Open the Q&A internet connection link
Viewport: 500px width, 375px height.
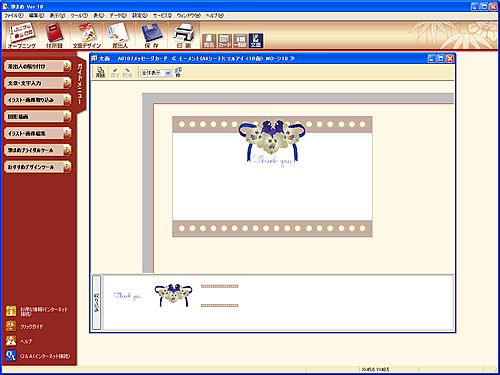pyautogui.click(x=38, y=356)
